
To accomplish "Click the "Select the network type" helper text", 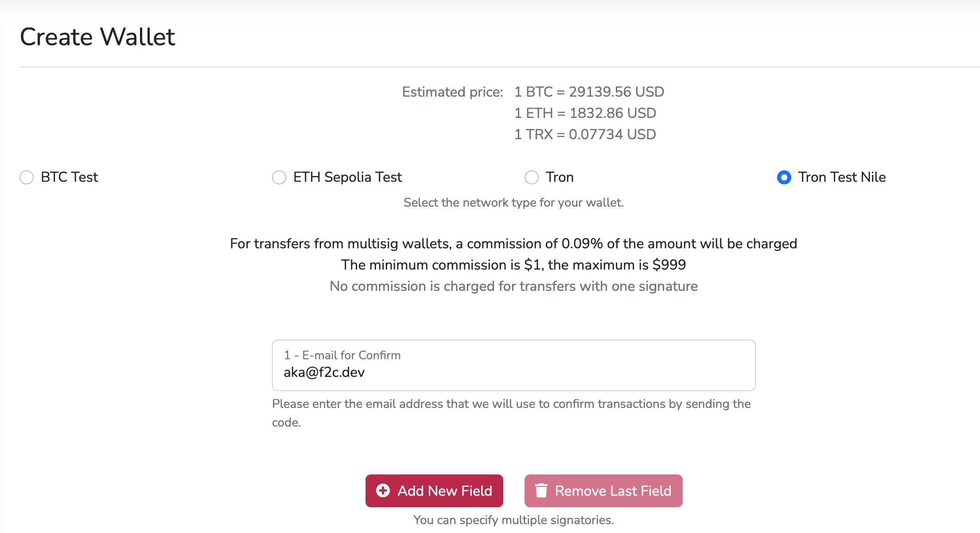I will (x=513, y=203).
